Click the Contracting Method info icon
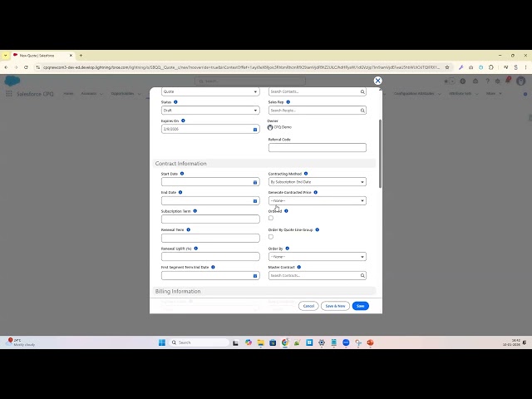 coord(306,174)
